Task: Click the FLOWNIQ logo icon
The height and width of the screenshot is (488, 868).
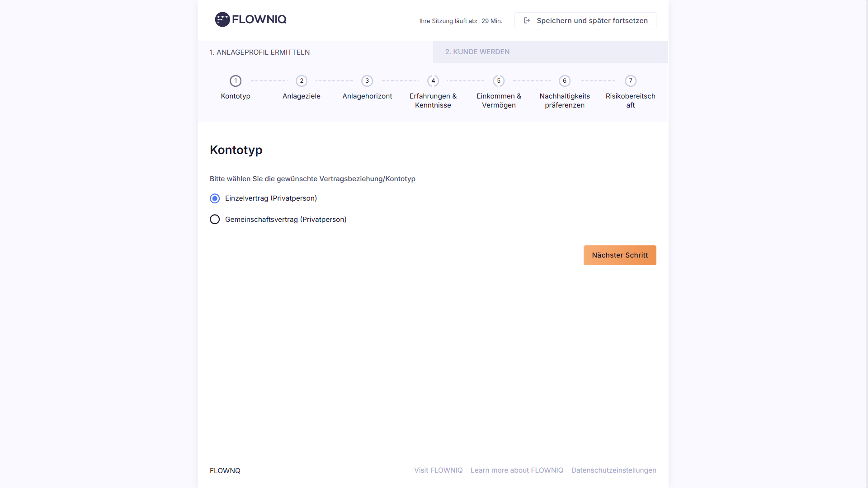Action: pyautogui.click(x=222, y=19)
